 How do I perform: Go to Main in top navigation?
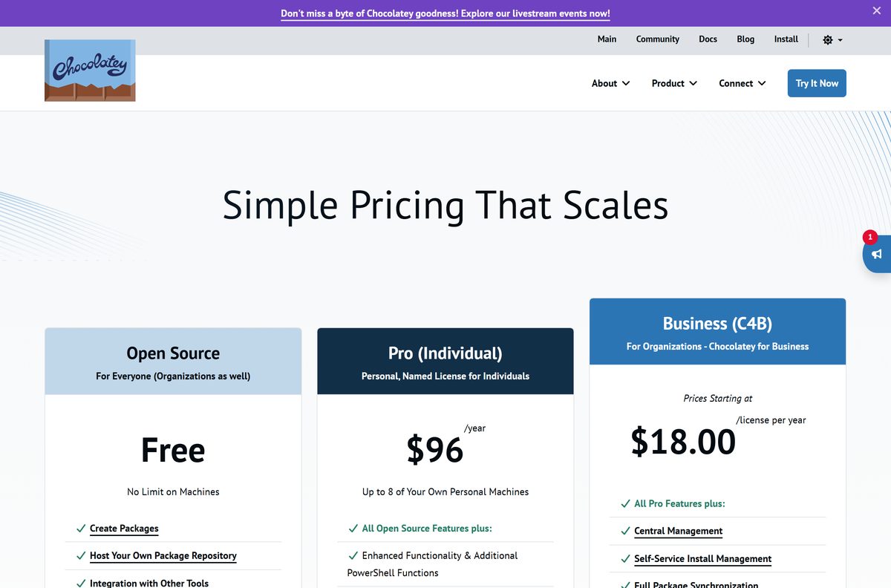[607, 39]
